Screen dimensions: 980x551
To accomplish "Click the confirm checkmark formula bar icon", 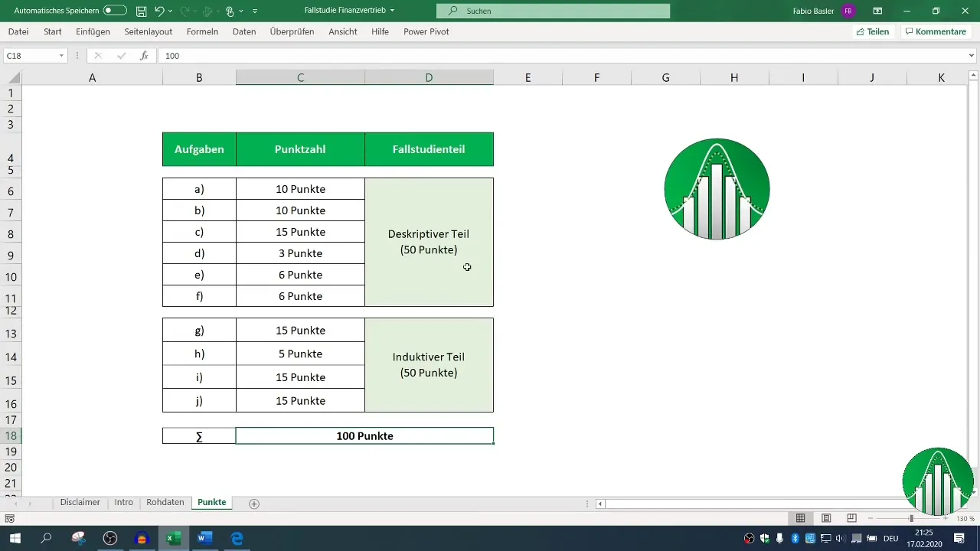I will pos(121,56).
